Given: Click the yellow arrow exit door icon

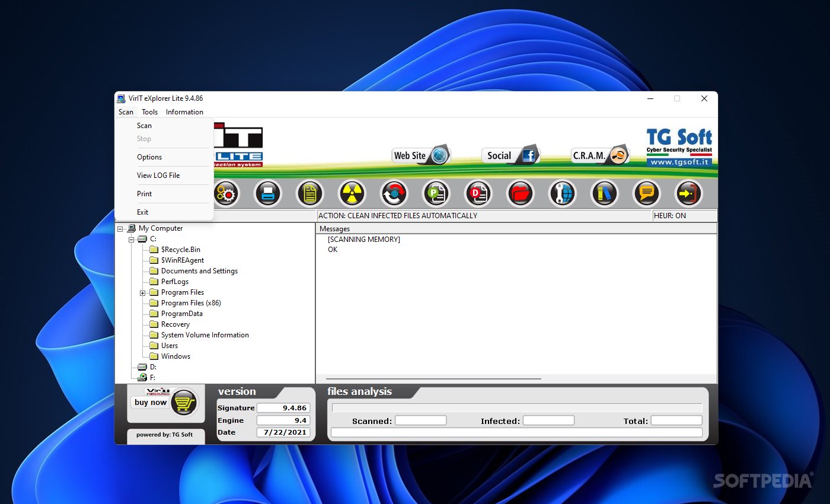Looking at the screenshot, I should [689, 193].
